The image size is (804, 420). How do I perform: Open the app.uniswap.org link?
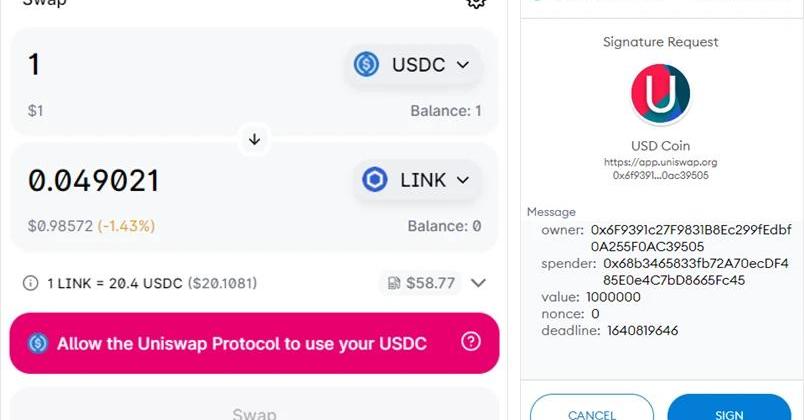[x=660, y=161]
